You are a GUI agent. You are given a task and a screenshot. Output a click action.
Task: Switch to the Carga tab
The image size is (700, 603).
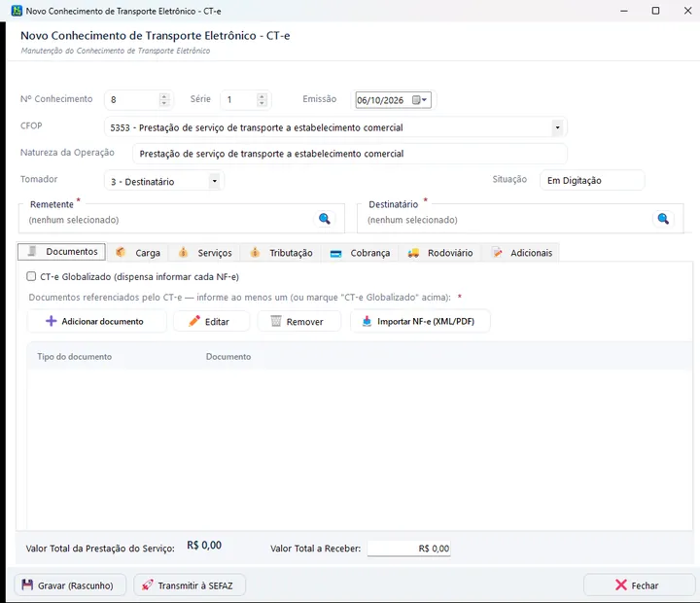[x=137, y=253]
